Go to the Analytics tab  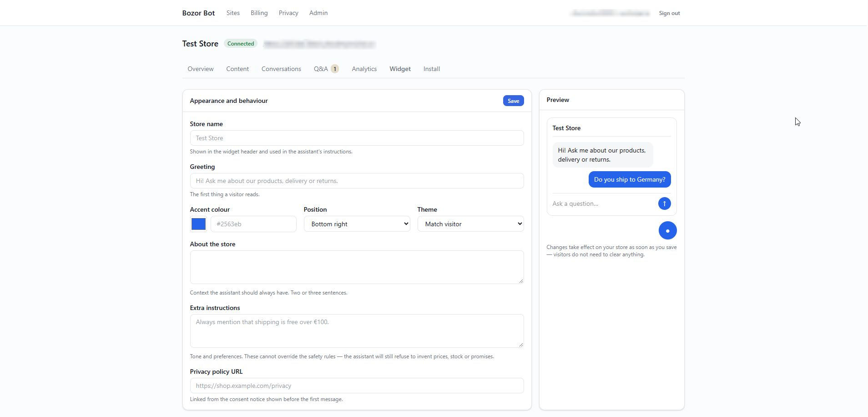(364, 69)
